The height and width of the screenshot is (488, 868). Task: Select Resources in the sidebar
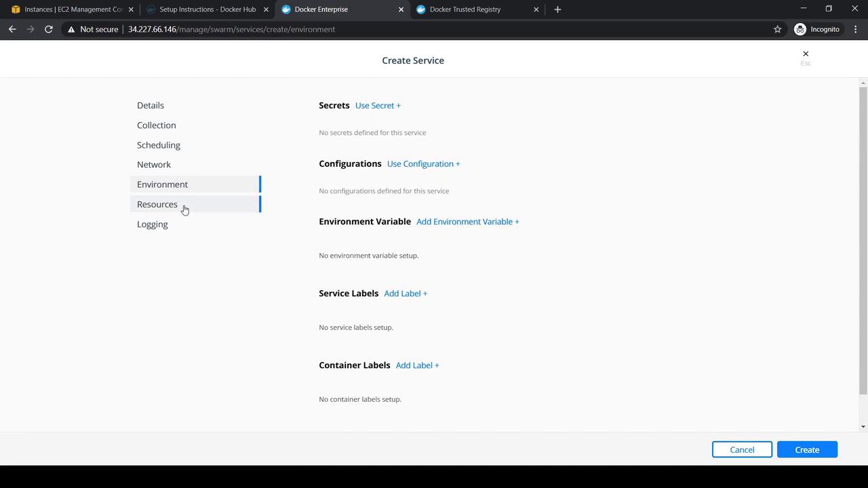point(157,205)
